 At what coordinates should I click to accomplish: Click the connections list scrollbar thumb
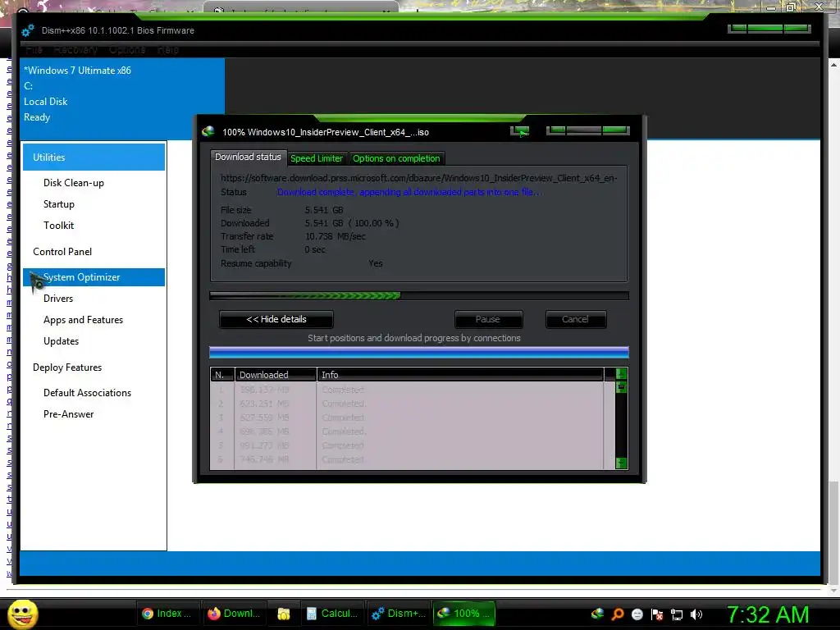pyautogui.click(x=622, y=387)
